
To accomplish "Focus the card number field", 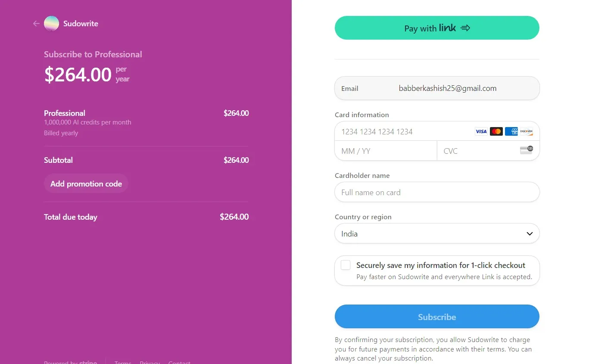I will (x=405, y=131).
